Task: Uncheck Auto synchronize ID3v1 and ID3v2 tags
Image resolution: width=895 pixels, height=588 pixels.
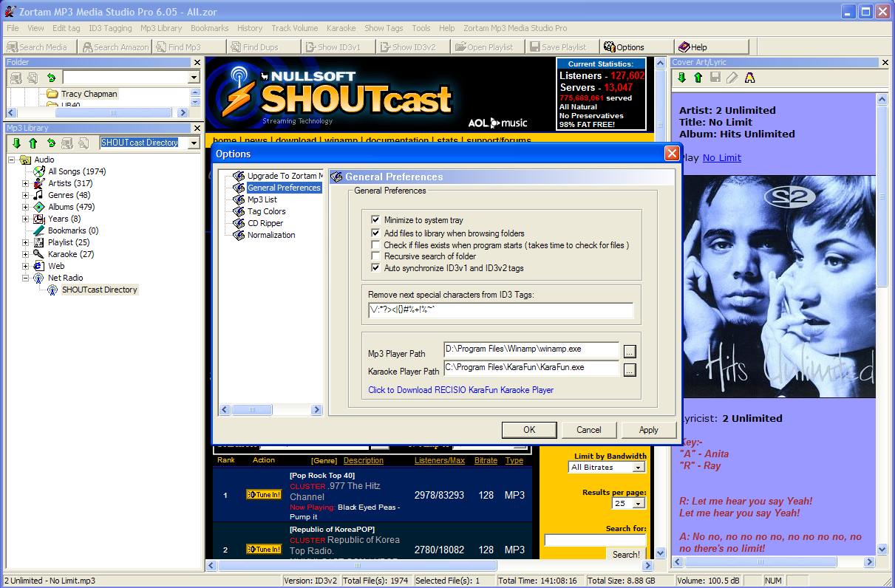Action: pos(375,268)
